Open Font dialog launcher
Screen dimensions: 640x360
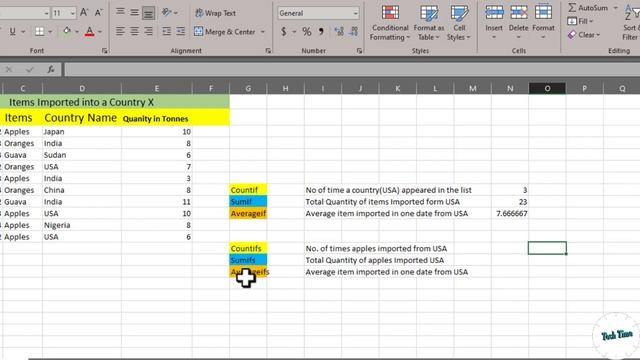(x=104, y=51)
